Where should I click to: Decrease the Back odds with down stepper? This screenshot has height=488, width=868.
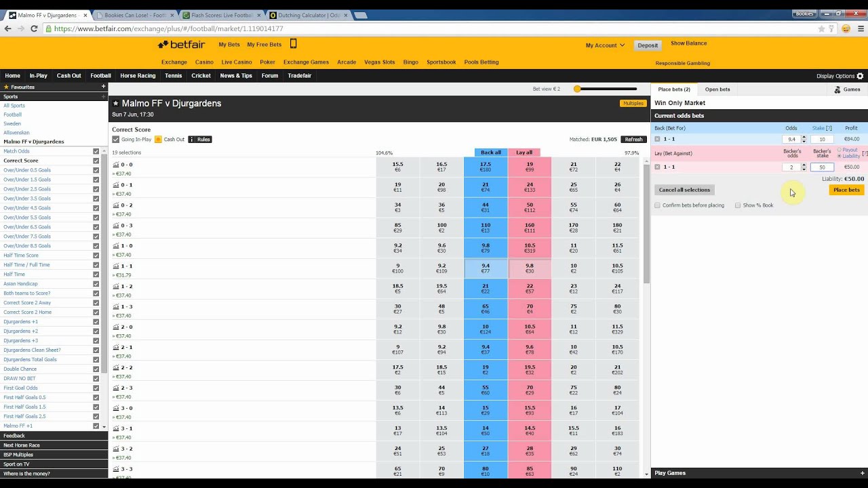coord(804,141)
